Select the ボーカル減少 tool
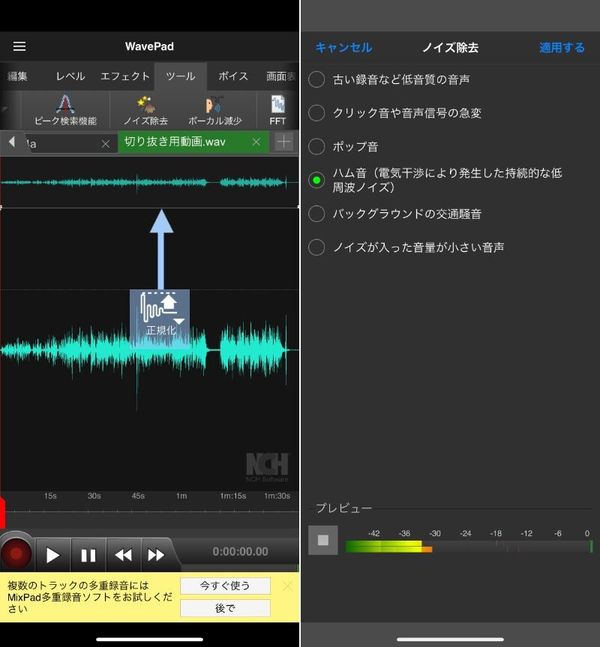 click(x=215, y=110)
